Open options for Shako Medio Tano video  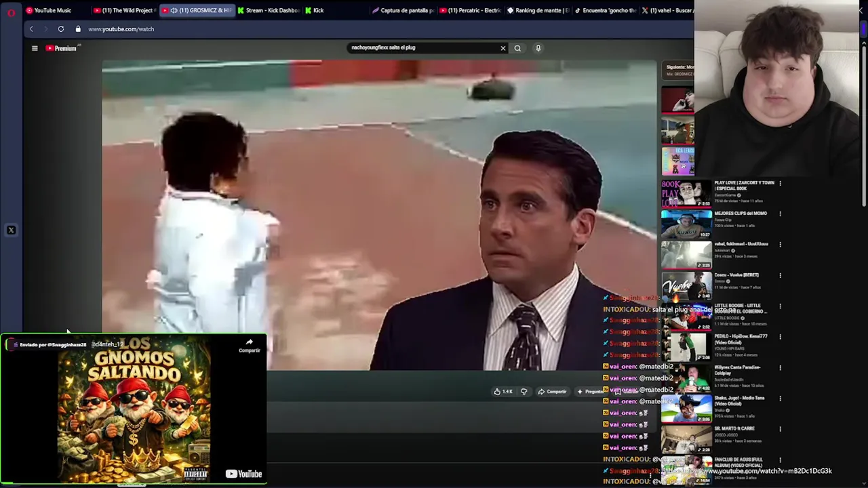780,399
